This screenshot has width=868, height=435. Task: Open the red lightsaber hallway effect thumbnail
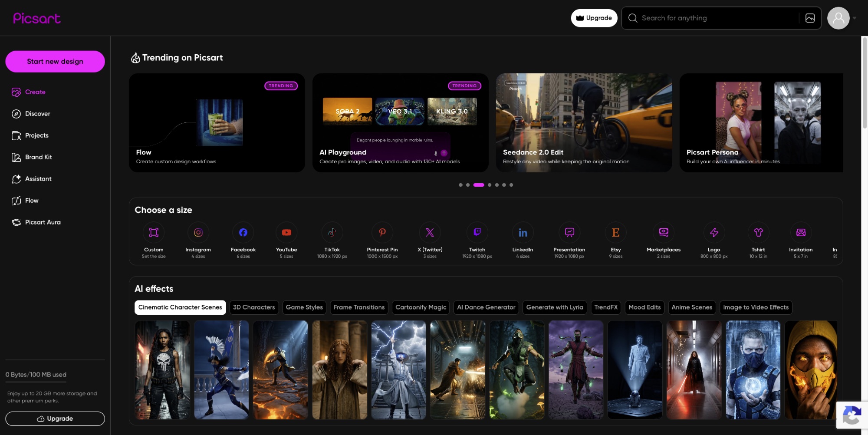(x=694, y=370)
